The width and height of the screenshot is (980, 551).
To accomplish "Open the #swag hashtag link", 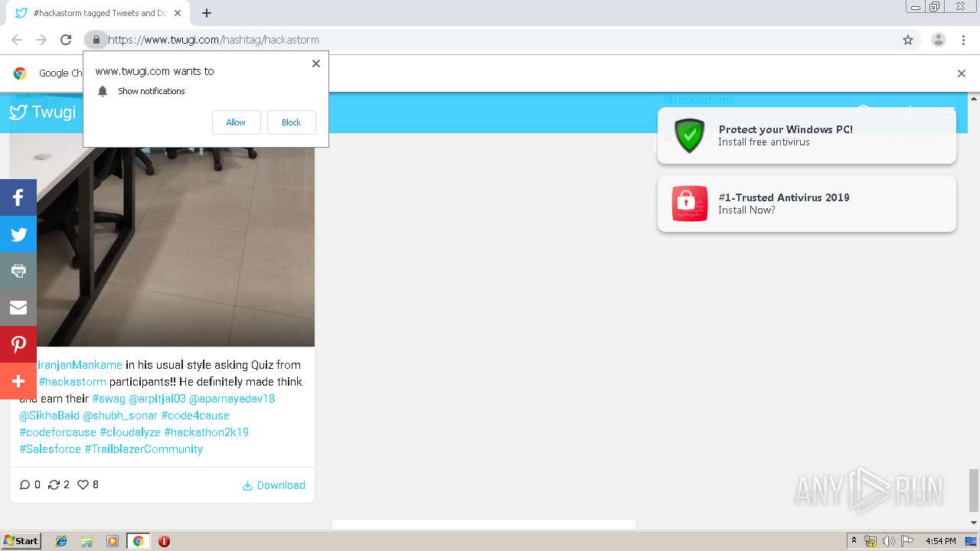I will pyautogui.click(x=109, y=399).
